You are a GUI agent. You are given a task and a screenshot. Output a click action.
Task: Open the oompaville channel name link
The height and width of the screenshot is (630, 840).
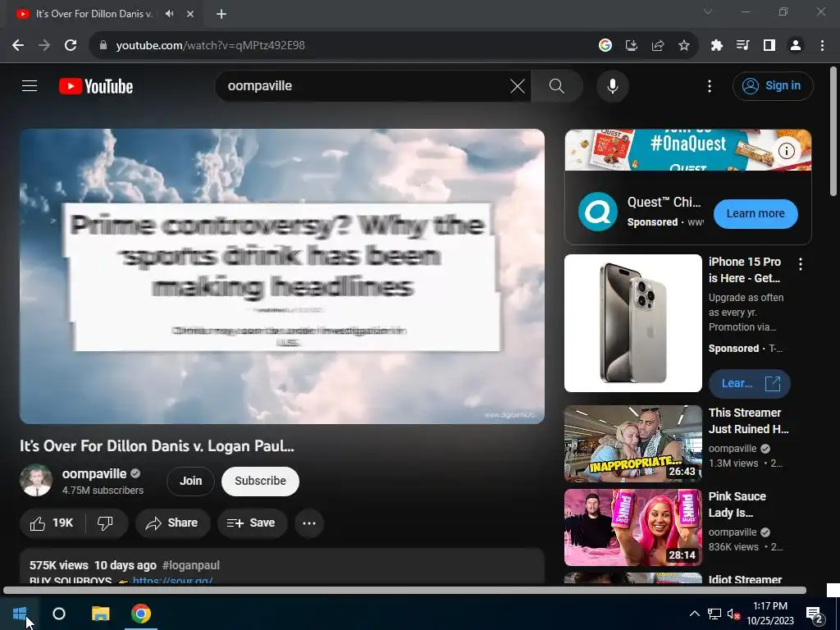click(94, 473)
